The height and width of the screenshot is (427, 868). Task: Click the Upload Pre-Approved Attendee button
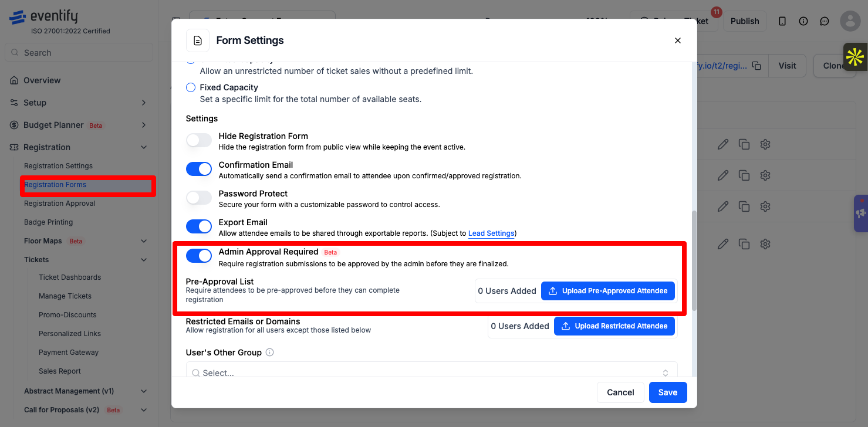[608, 291]
